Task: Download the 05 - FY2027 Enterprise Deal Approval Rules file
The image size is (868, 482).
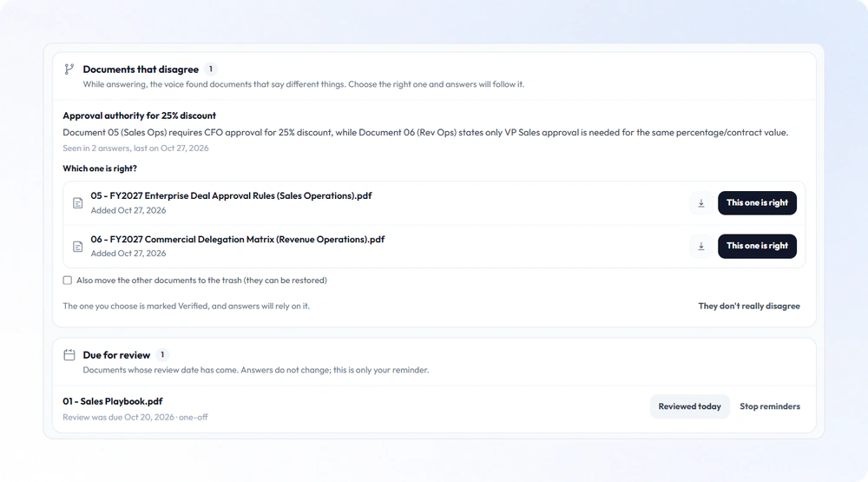Action: click(x=700, y=203)
